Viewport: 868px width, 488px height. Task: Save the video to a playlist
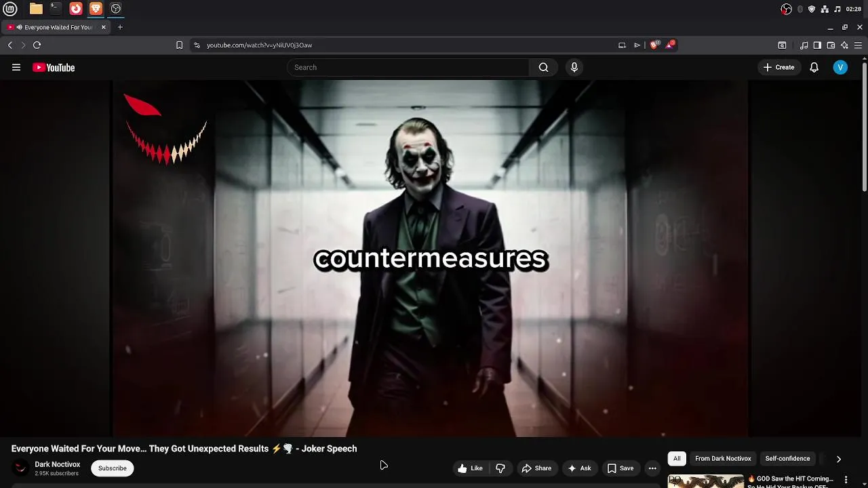pyautogui.click(x=620, y=468)
